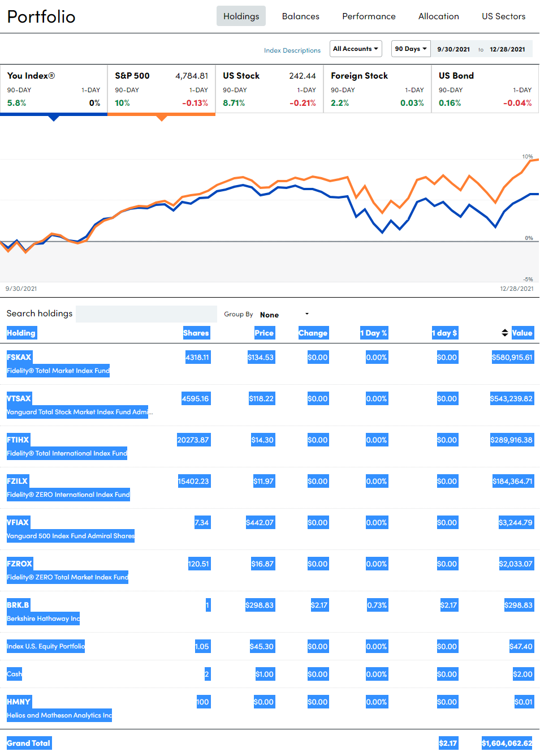Open the 90 Days period dropdown
The height and width of the screenshot is (756, 540).
coord(411,49)
